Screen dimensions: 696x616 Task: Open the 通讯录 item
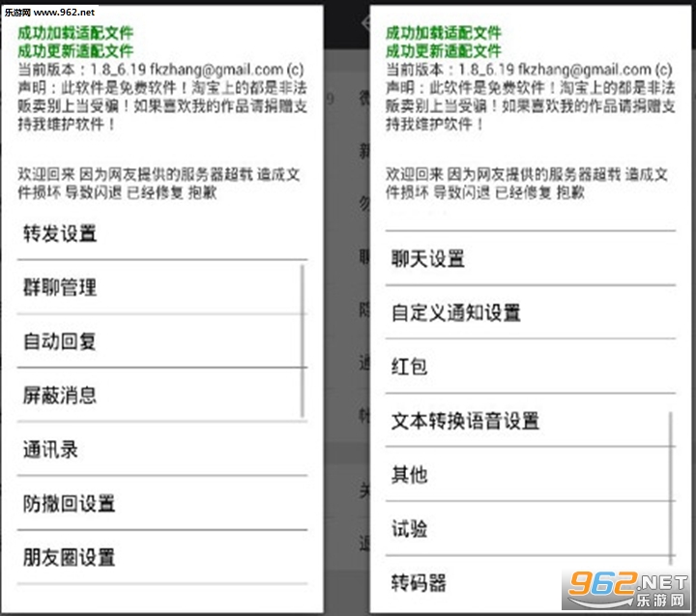(x=51, y=450)
